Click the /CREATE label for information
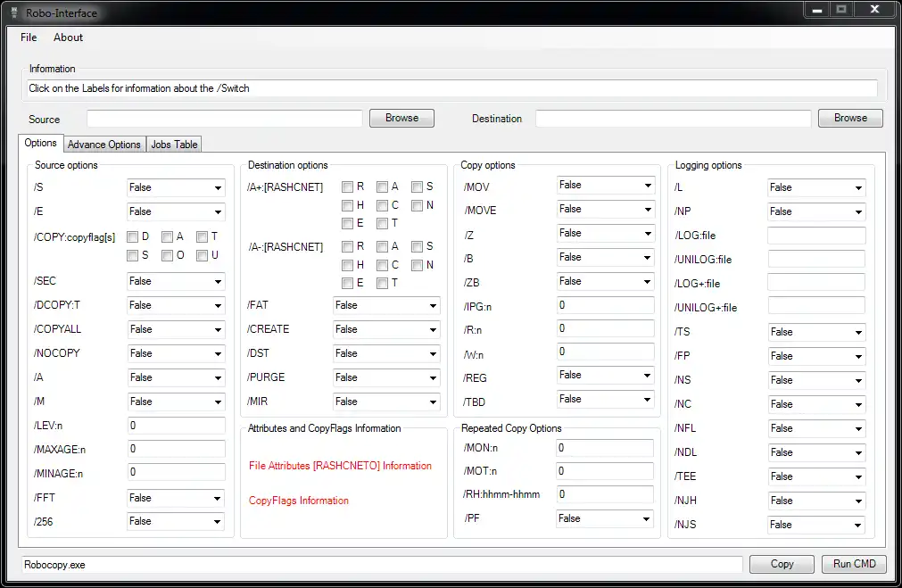 [x=268, y=329]
